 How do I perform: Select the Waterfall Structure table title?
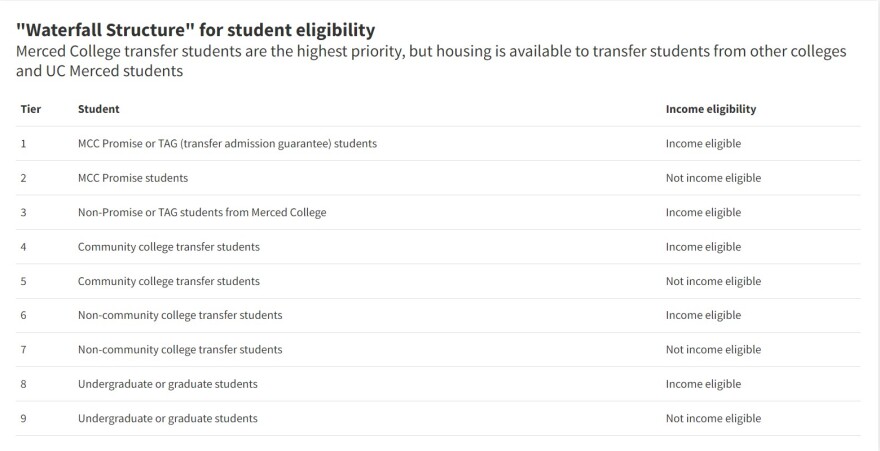195,30
